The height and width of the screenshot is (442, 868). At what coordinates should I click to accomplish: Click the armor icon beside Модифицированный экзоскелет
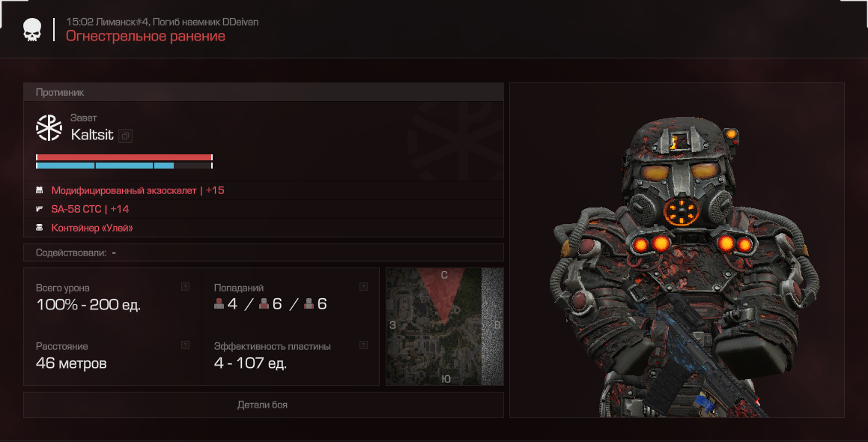pos(39,190)
